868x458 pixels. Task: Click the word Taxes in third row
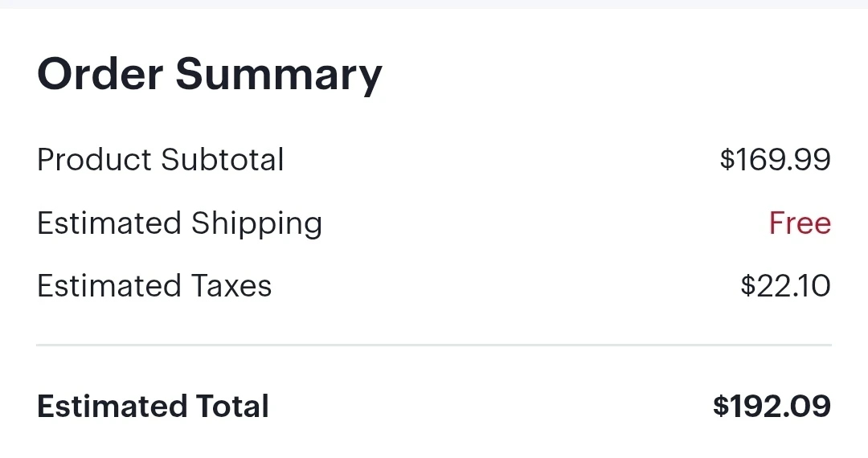tap(231, 286)
